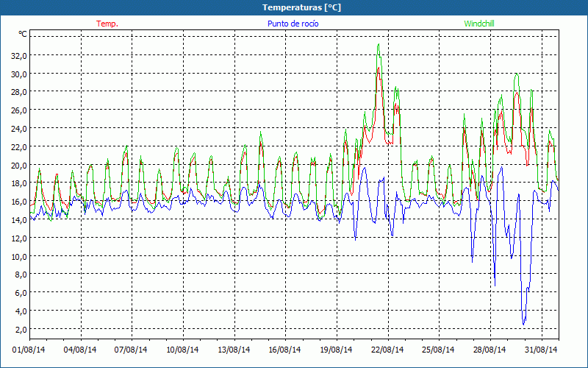Click the 14,0 y-axis value
This screenshot has height=368, width=588.
click(x=19, y=220)
